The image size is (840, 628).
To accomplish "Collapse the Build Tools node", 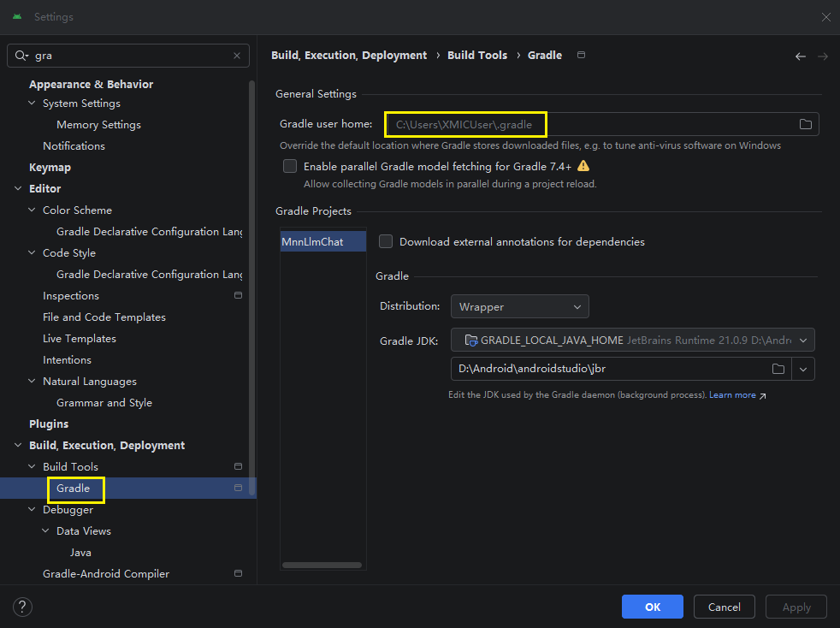I will [x=33, y=466].
